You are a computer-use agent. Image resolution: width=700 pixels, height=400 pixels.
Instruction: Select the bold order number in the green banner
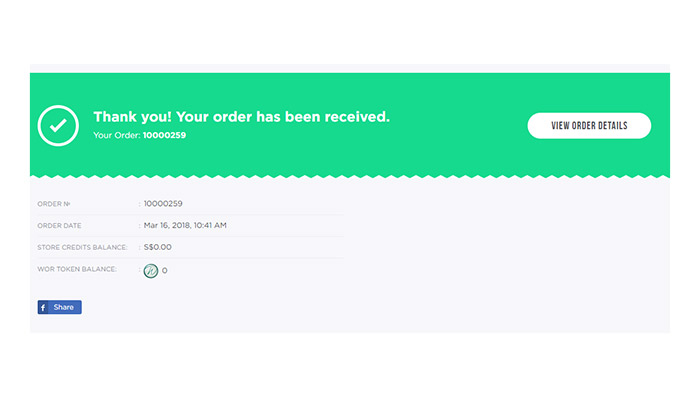pos(164,135)
